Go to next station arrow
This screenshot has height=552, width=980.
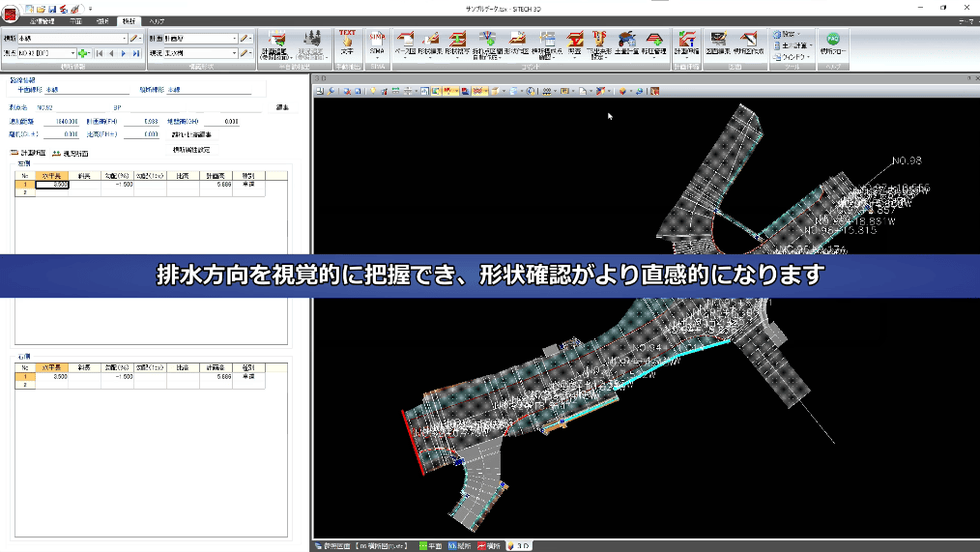(124, 54)
